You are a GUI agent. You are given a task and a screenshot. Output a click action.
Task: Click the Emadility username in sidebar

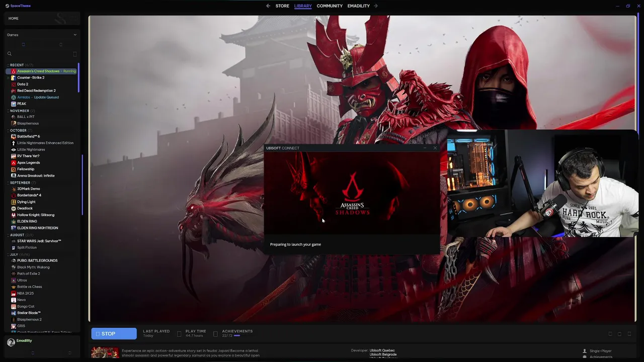(24, 341)
